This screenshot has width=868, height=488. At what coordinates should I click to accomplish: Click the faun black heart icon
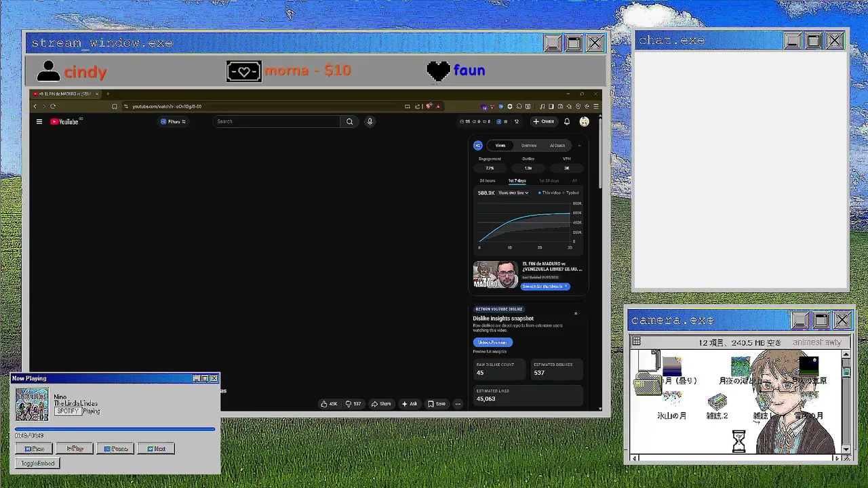point(439,70)
